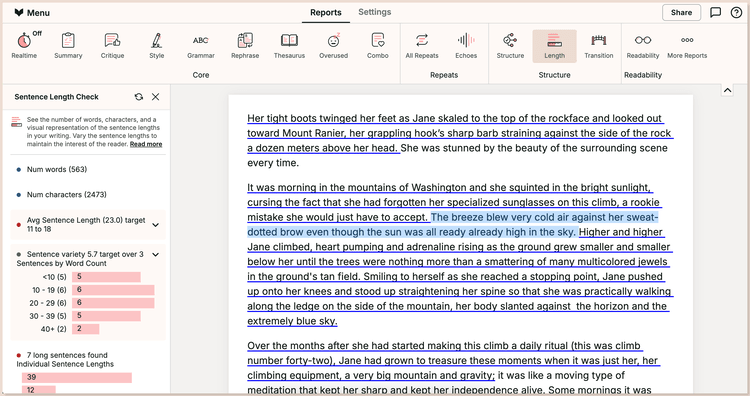The image size is (750, 396).
Task: Open the Transition report
Action: click(599, 46)
